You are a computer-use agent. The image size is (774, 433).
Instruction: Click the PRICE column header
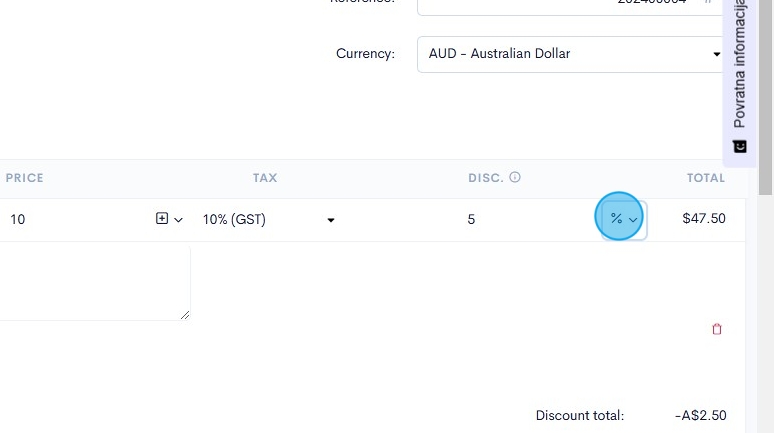click(x=25, y=178)
